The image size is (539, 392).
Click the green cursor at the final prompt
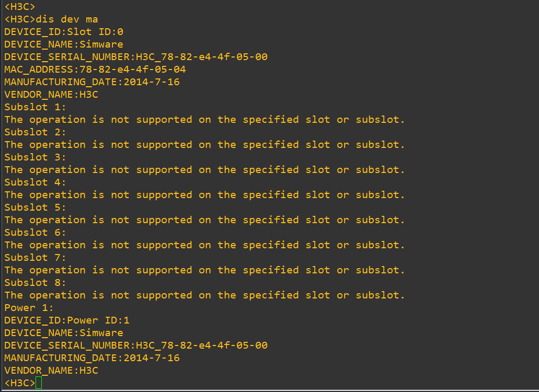click(39, 383)
